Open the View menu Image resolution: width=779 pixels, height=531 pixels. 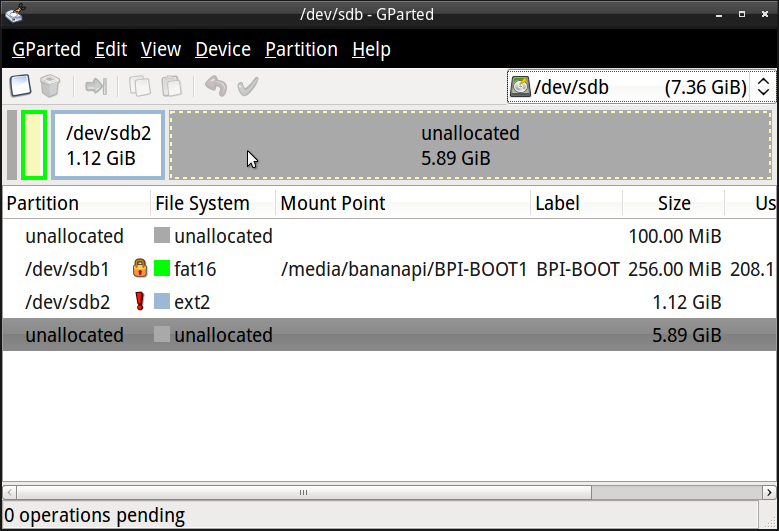click(161, 49)
